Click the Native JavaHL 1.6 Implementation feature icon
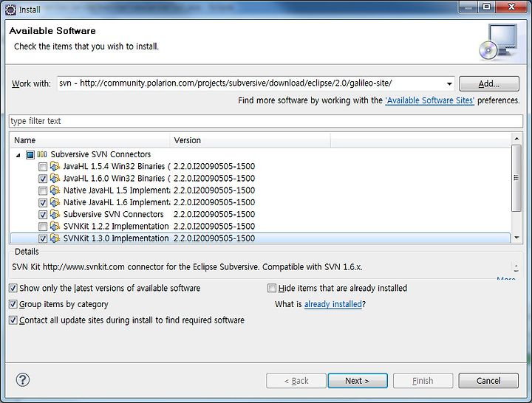Screen dimensions: 532x403 [x=55, y=202]
